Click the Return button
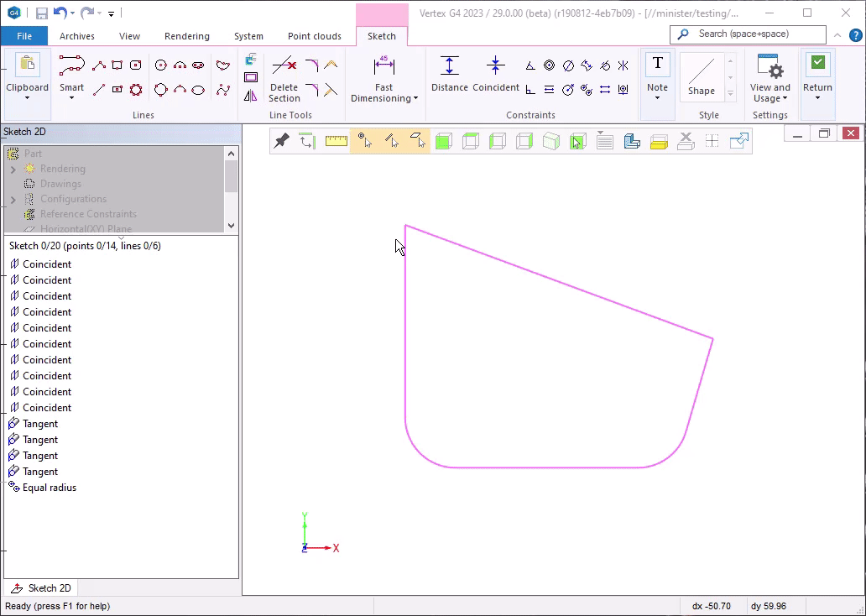 (817, 74)
